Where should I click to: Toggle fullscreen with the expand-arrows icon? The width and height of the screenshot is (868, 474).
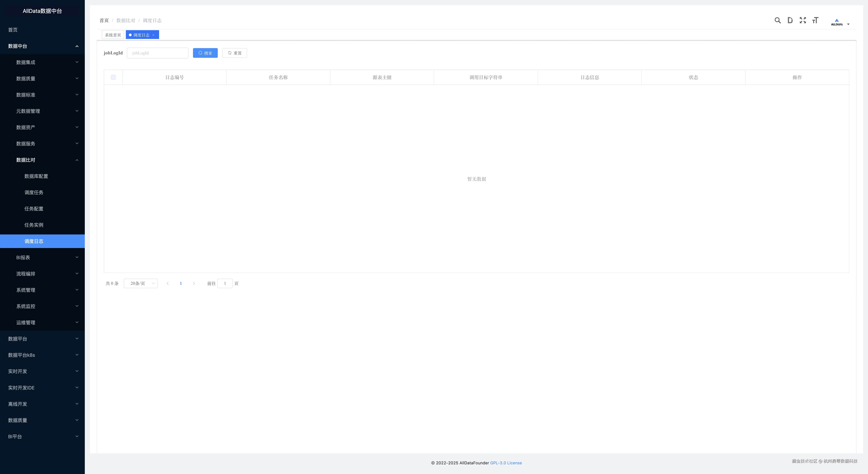803,20
